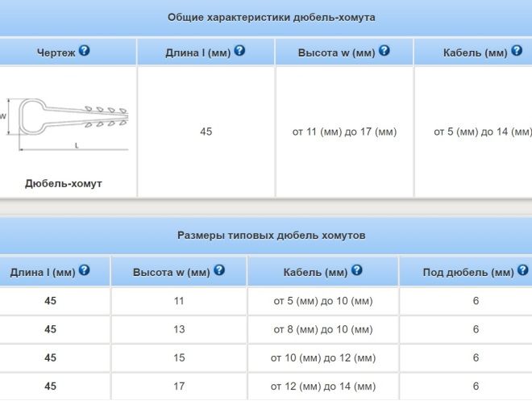Click the height value 17 cell
This screenshot has width=532, height=401.
[179, 386]
